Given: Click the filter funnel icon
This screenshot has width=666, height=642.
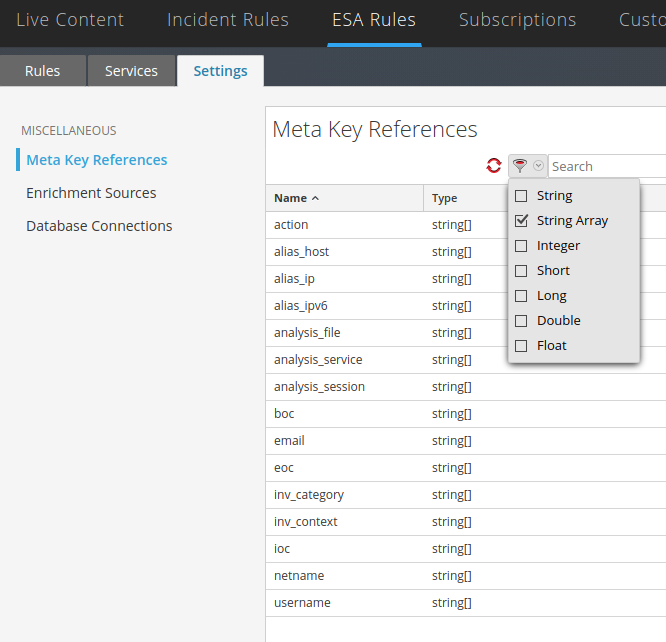Looking at the screenshot, I should coord(520,166).
